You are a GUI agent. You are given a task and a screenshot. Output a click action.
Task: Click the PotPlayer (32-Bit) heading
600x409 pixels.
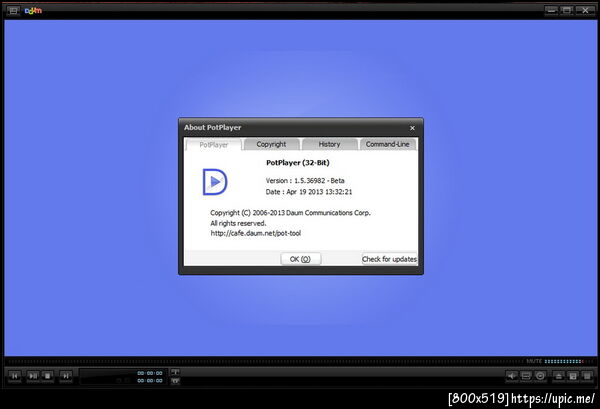(298, 163)
